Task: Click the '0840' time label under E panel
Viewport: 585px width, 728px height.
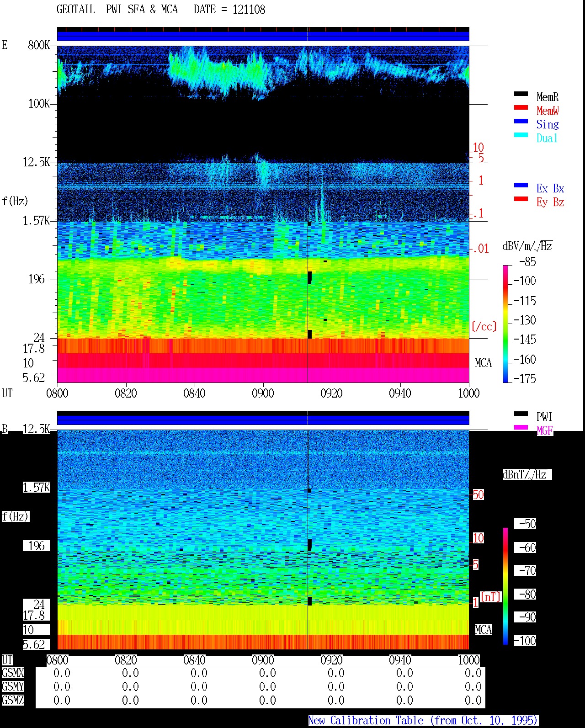Action: (x=194, y=393)
